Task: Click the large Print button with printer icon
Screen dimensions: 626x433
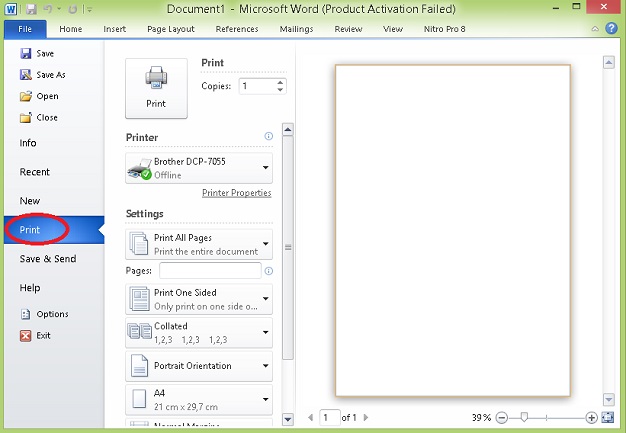Action: pyautogui.click(x=155, y=87)
